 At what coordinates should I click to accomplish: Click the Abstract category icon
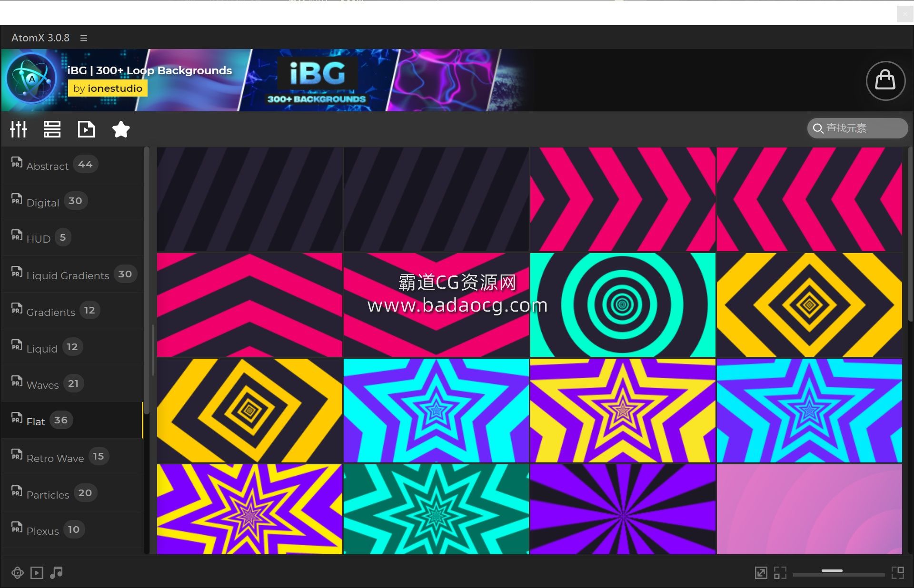(17, 162)
